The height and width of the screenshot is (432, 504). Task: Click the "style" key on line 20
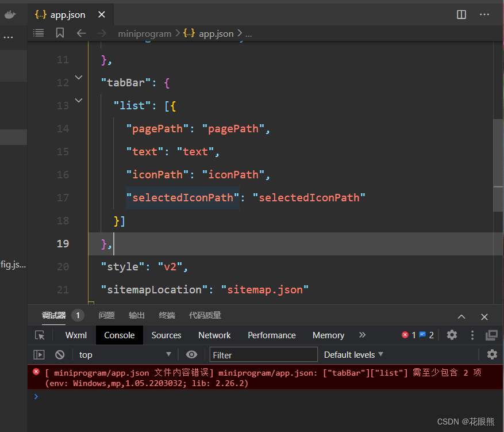pos(122,267)
